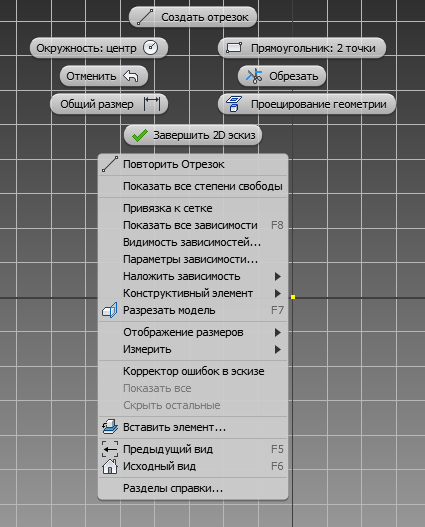Click the F7 shortcut label
425x527 pixels.
277,310
